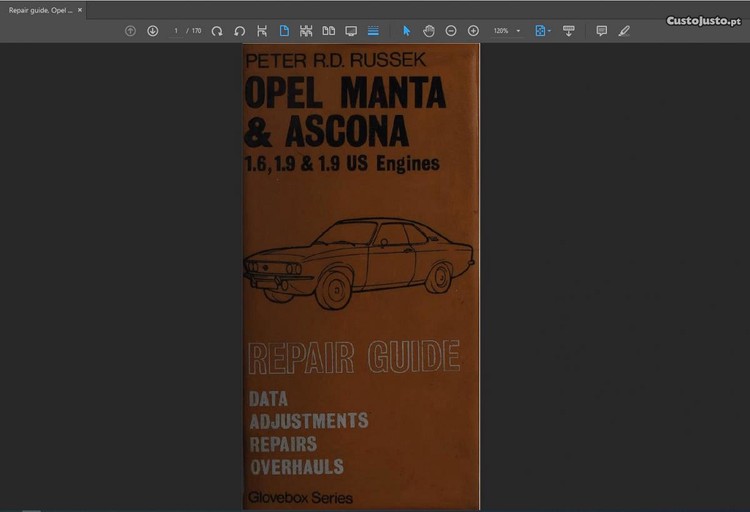Enable continuous scrolling mode
Screen dimensions: 750x512
click(x=373, y=31)
